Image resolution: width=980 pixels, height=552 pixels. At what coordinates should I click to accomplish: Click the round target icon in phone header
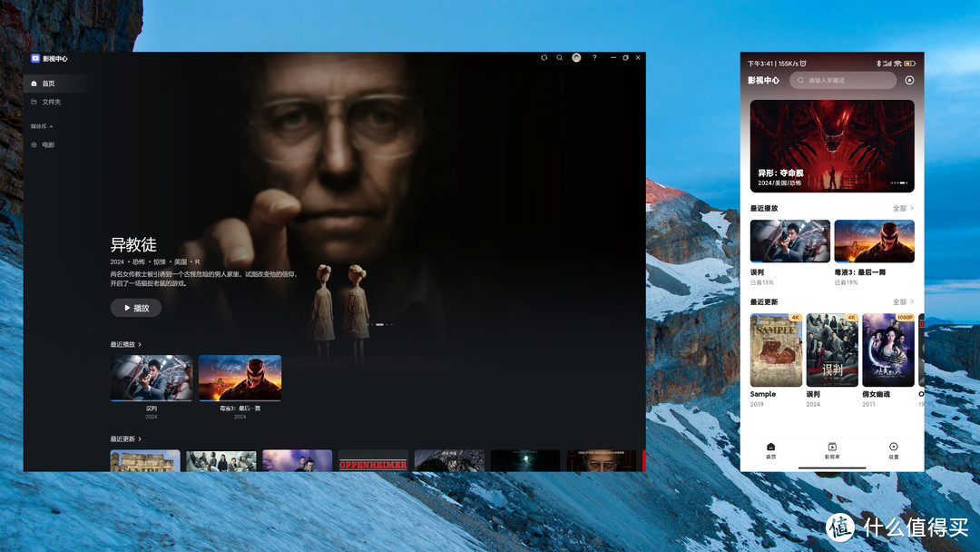pyautogui.click(x=909, y=80)
